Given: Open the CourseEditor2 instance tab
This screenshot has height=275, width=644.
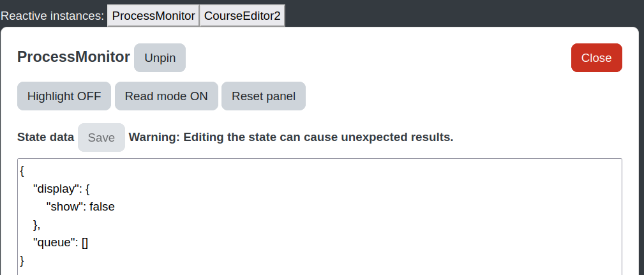Looking at the screenshot, I should pyautogui.click(x=242, y=16).
